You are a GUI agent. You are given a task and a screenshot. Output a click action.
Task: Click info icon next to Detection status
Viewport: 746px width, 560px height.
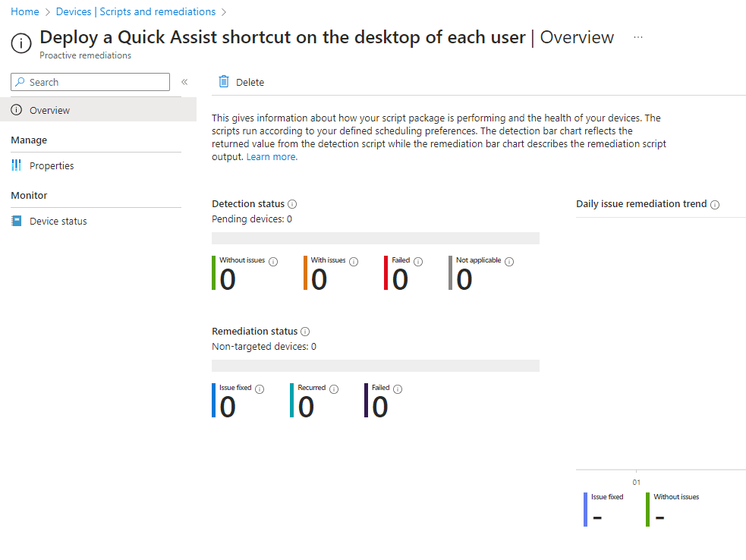tap(293, 204)
